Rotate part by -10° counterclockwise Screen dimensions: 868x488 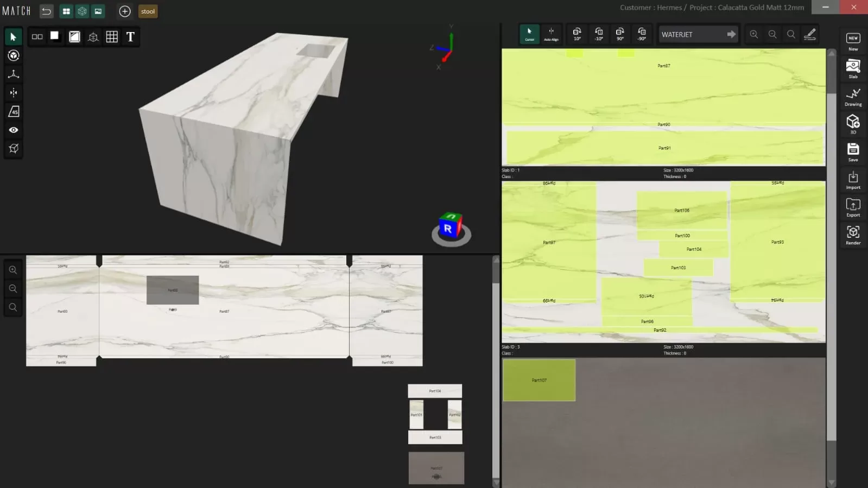pyautogui.click(x=599, y=34)
